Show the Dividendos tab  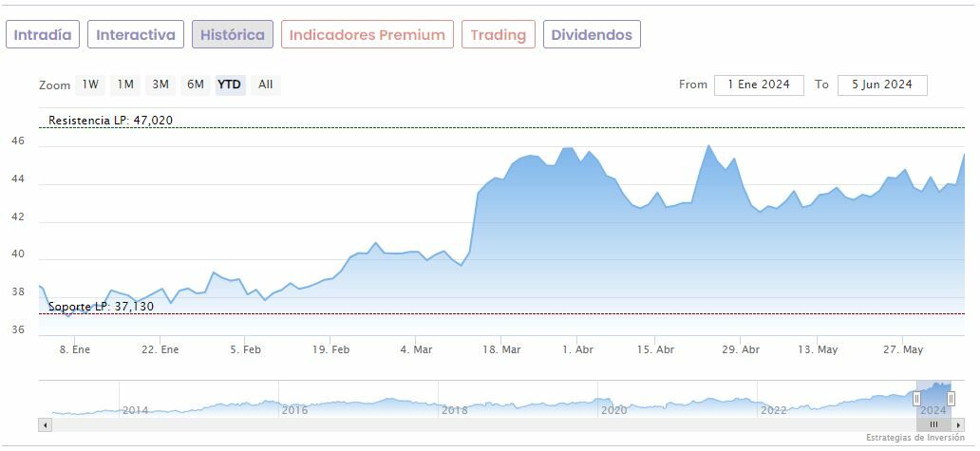click(x=592, y=35)
